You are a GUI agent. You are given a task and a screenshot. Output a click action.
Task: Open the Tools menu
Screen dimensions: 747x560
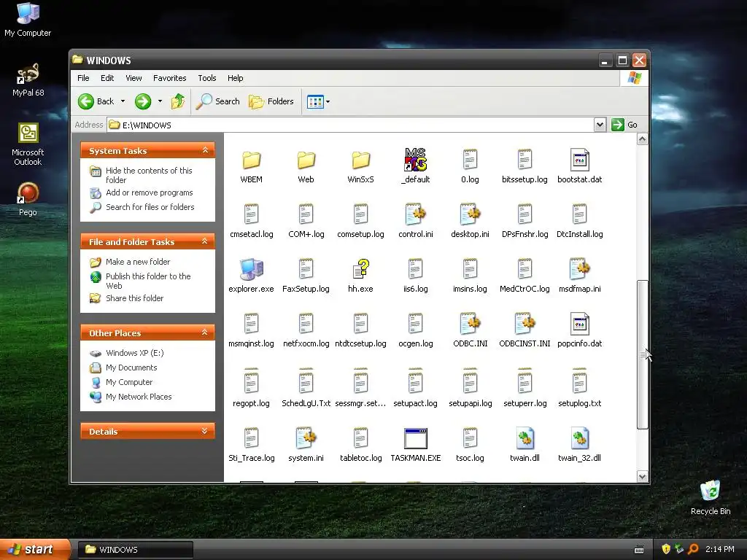[207, 78]
